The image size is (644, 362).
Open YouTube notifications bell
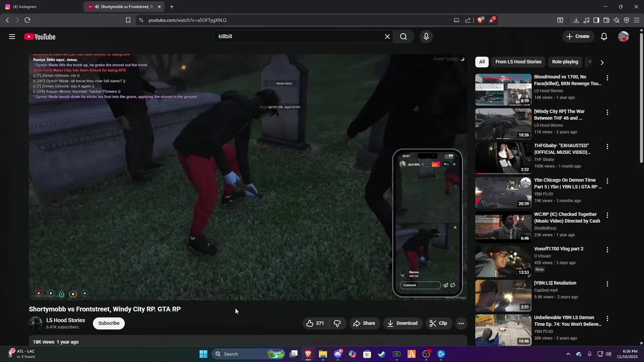604,36
